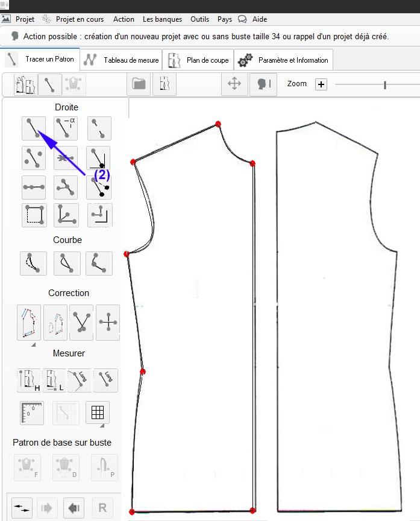This screenshot has width=420, height=521.
Task: Select the line with angle α tool
Action: pyautogui.click(x=66, y=128)
